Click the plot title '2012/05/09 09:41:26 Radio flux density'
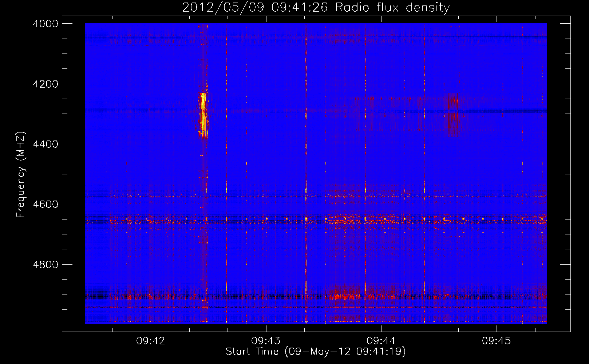Screen dimensions: 589x364 click(x=316, y=7)
